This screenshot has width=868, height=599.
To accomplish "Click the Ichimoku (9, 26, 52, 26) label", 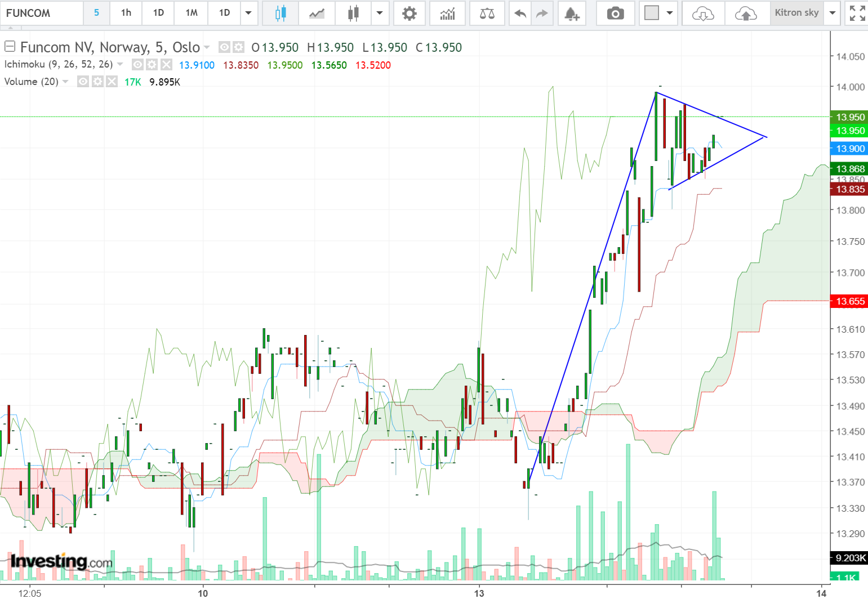I will coord(59,64).
